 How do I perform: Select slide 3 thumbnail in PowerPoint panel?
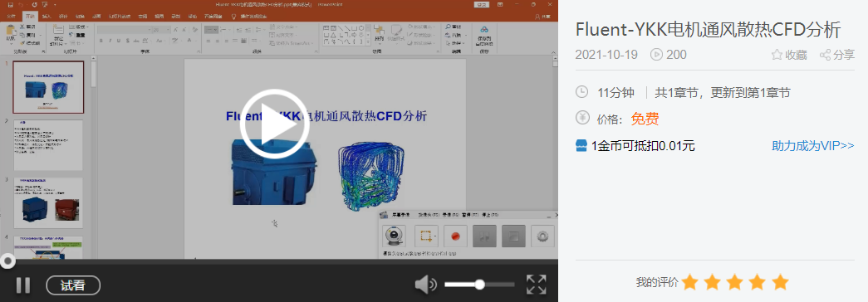[48, 203]
